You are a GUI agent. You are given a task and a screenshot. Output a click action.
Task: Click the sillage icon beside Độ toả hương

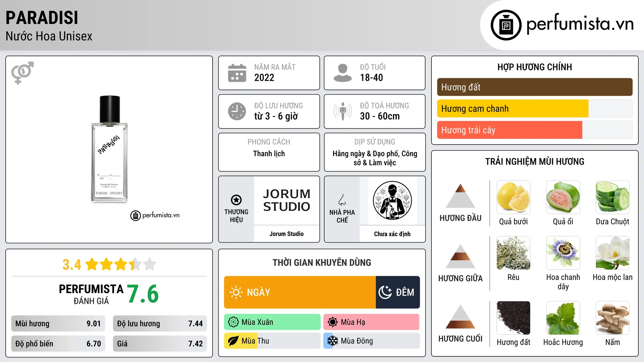pyautogui.click(x=342, y=111)
